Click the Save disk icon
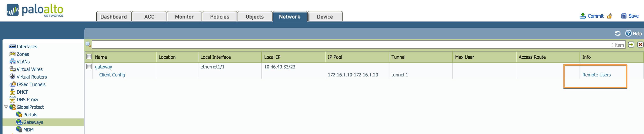The height and width of the screenshot is (134, 644). [x=624, y=16]
